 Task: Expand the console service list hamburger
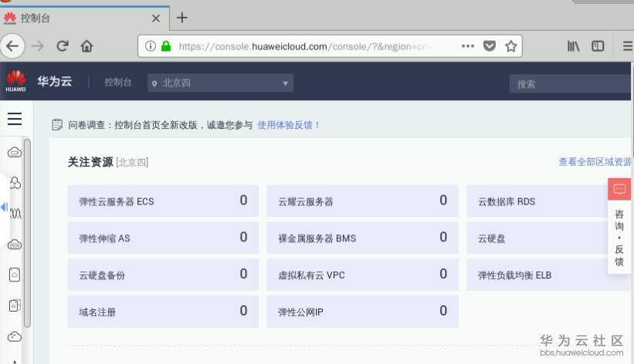pos(15,119)
